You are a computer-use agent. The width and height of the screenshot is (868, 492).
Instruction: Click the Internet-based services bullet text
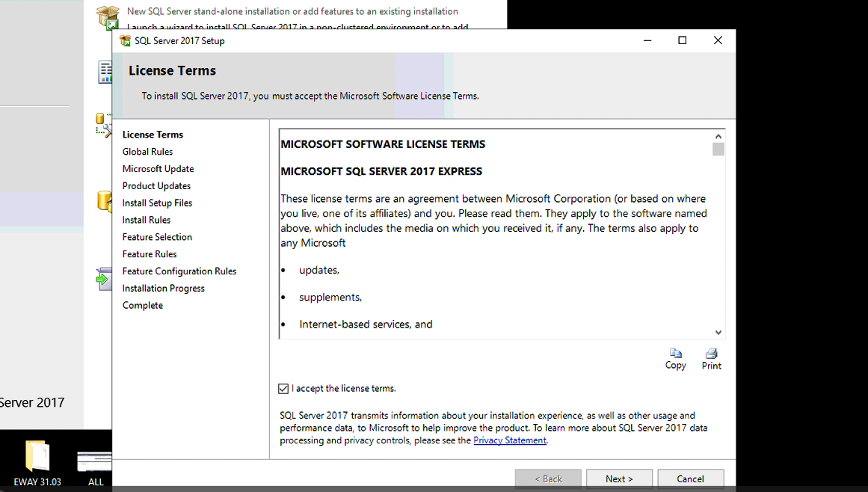pyautogui.click(x=366, y=325)
